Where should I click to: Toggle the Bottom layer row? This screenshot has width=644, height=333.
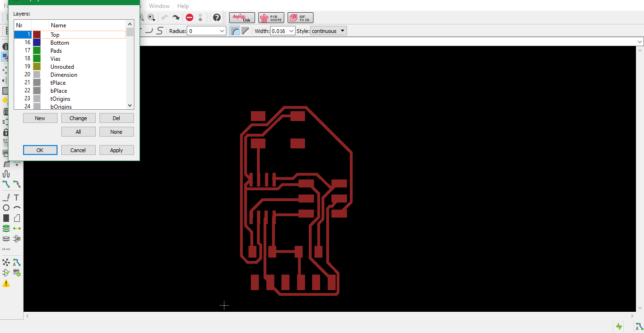(70, 43)
